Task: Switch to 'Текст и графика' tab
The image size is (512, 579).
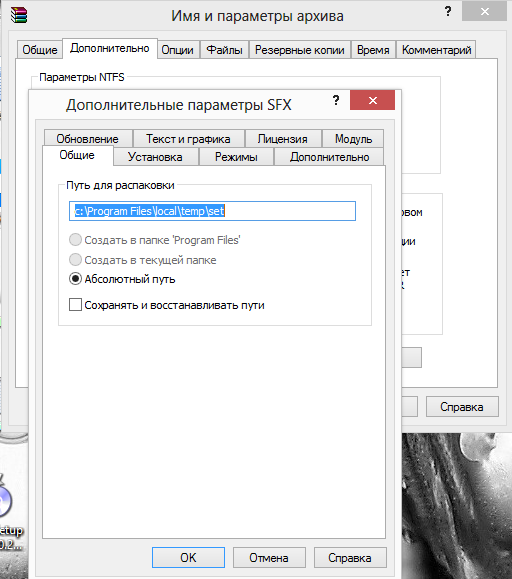Action: (x=188, y=139)
